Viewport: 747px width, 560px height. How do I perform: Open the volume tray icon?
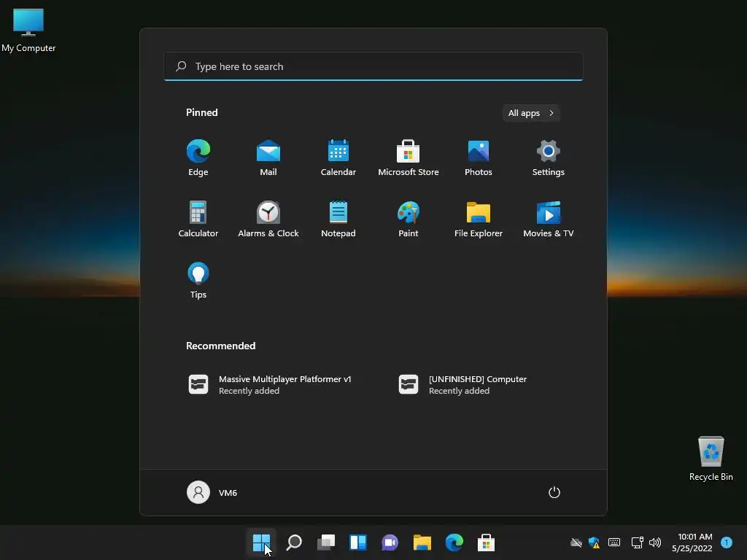click(x=655, y=542)
